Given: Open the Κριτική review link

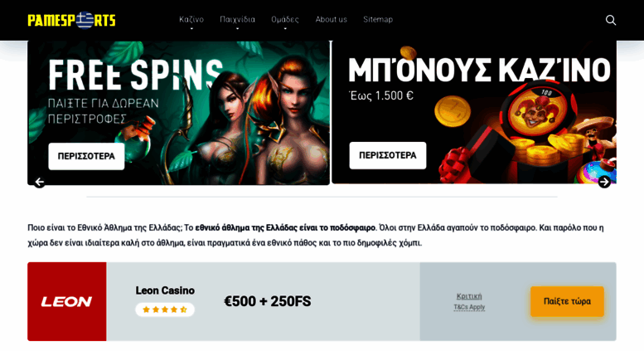Looking at the screenshot, I should 469,296.
